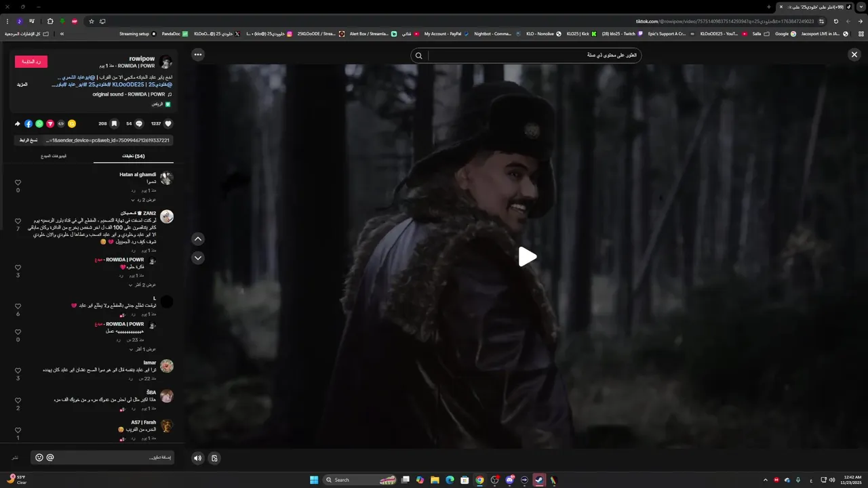Close the TikTok video viewer
Image resolution: width=868 pixels, height=488 pixels.
(x=854, y=55)
